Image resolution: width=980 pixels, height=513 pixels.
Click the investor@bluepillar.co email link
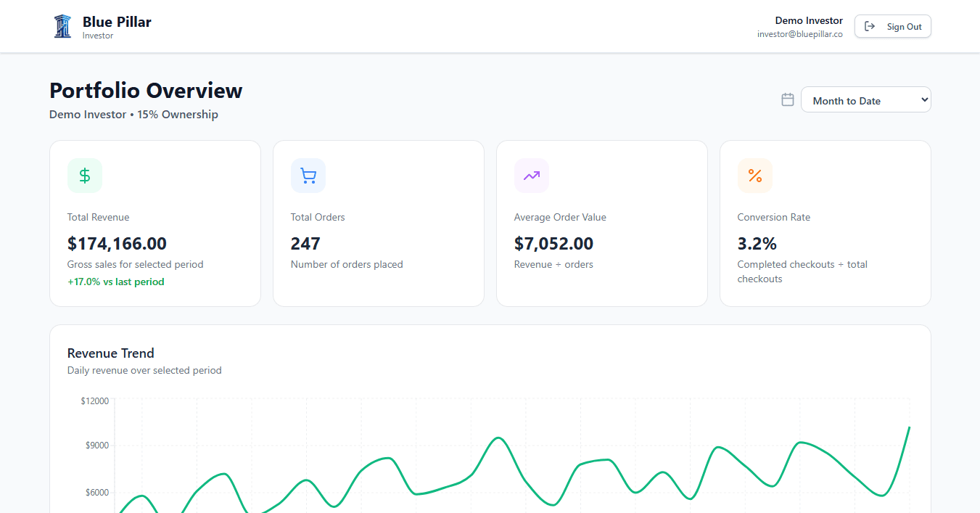point(800,33)
